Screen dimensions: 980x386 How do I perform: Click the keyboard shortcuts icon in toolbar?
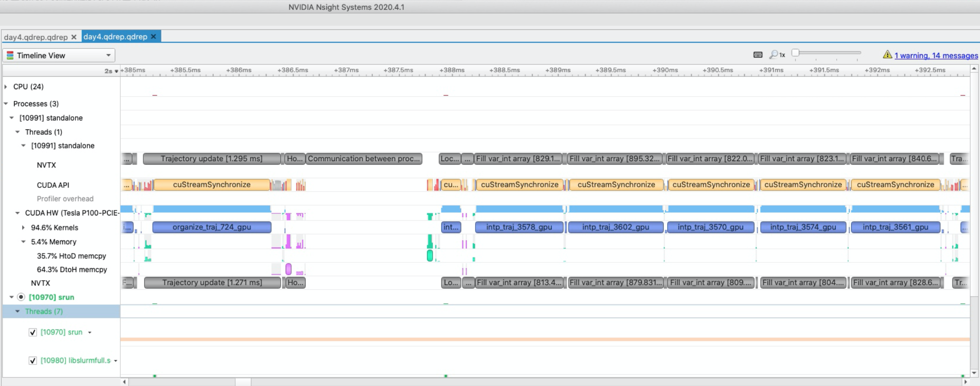tap(758, 55)
